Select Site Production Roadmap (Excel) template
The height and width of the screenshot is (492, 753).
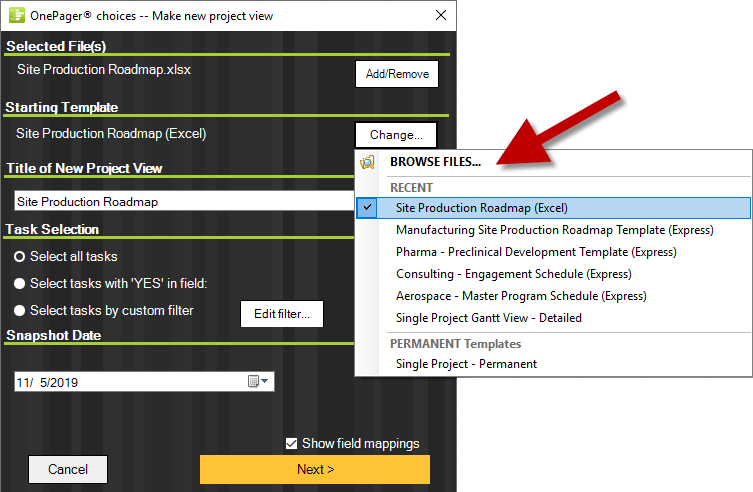554,208
